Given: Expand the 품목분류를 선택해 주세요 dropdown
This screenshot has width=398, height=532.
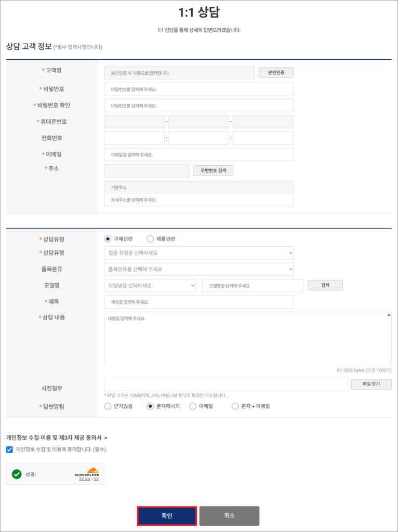Looking at the screenshot, I should coord(198,269).
